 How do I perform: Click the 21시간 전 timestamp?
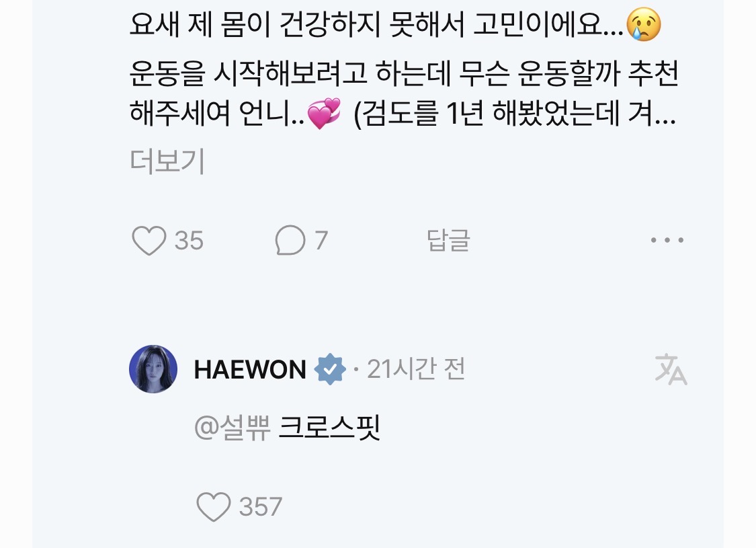coord(416,370)
